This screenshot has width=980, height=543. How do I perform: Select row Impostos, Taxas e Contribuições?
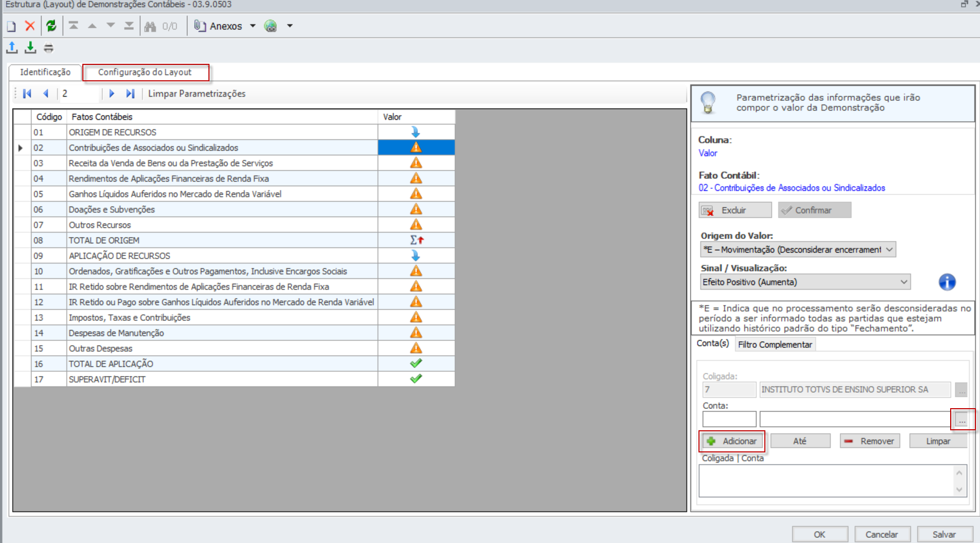tap(234, 318)
